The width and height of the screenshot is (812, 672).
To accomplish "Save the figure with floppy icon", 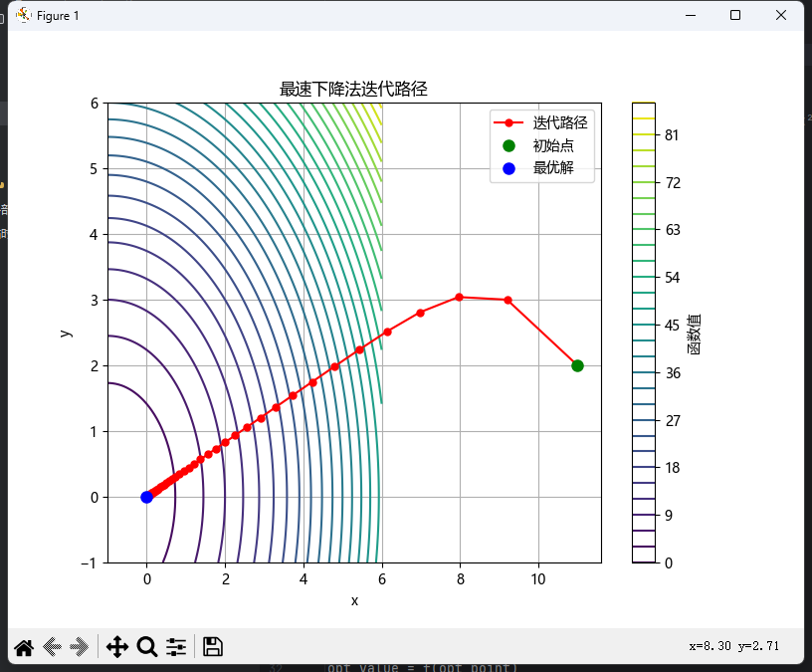I will click(212, 647).
